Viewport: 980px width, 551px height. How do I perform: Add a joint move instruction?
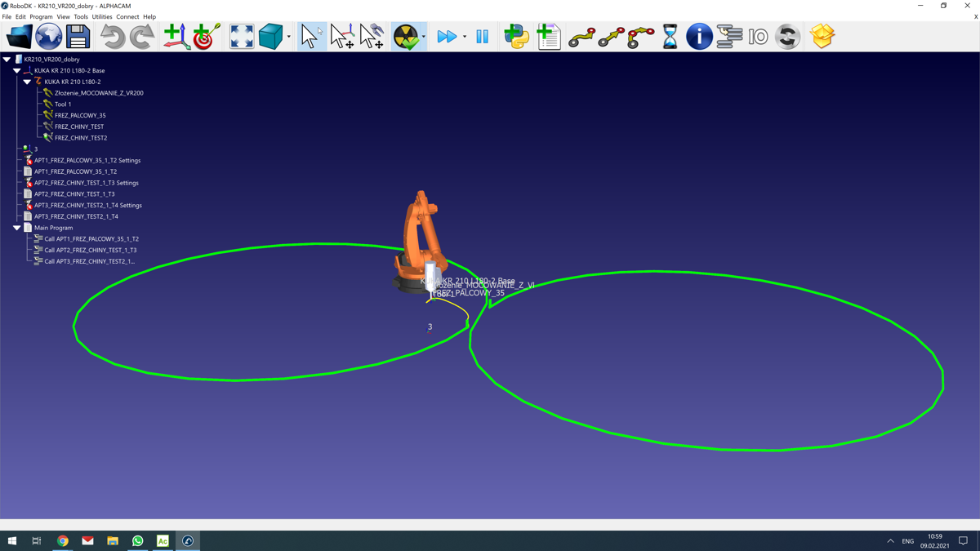581,37
